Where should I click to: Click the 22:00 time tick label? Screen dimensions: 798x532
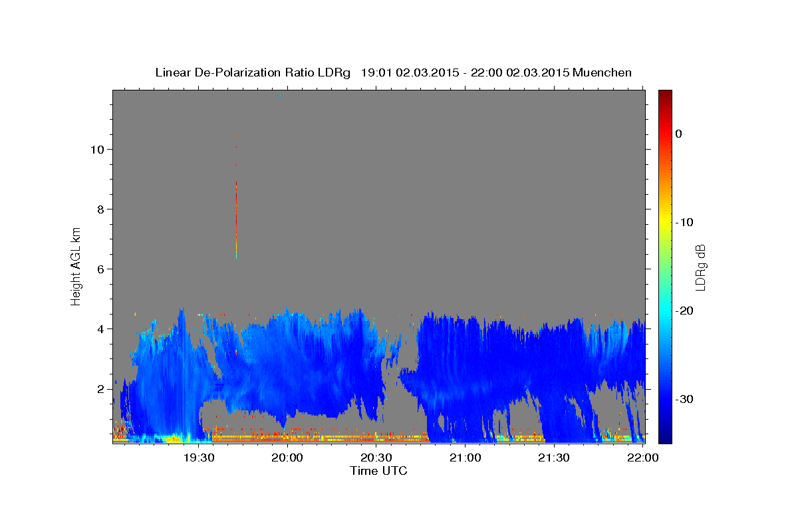[643, 458]
